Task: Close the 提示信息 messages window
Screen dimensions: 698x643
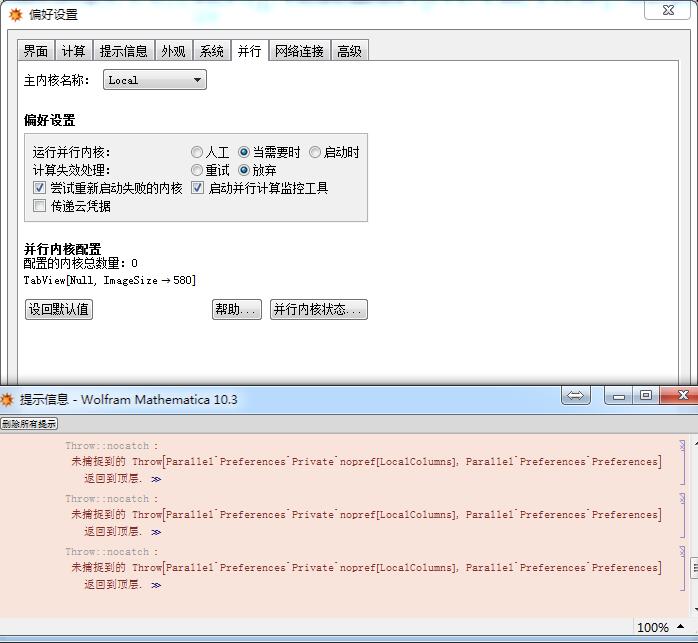Action: (x=680, y=395)
